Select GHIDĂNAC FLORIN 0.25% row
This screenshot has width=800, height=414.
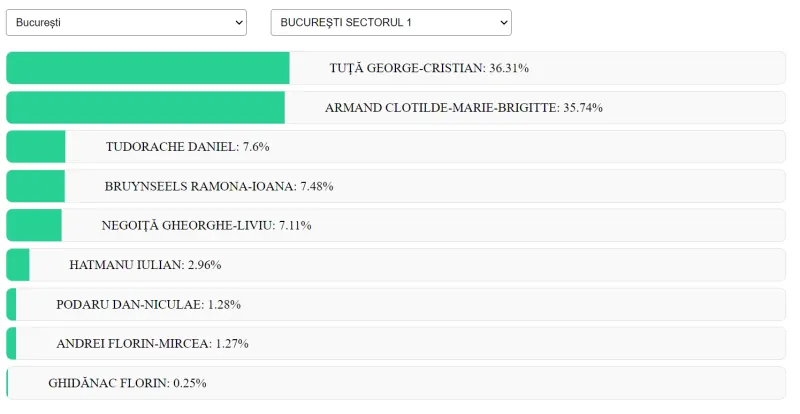pyautogui.click(x=396, y=383)
